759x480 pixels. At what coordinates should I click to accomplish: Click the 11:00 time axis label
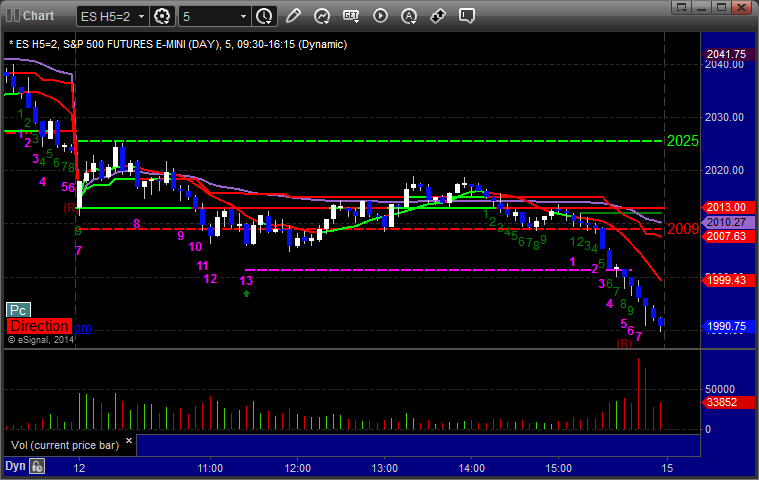[210, 468]
